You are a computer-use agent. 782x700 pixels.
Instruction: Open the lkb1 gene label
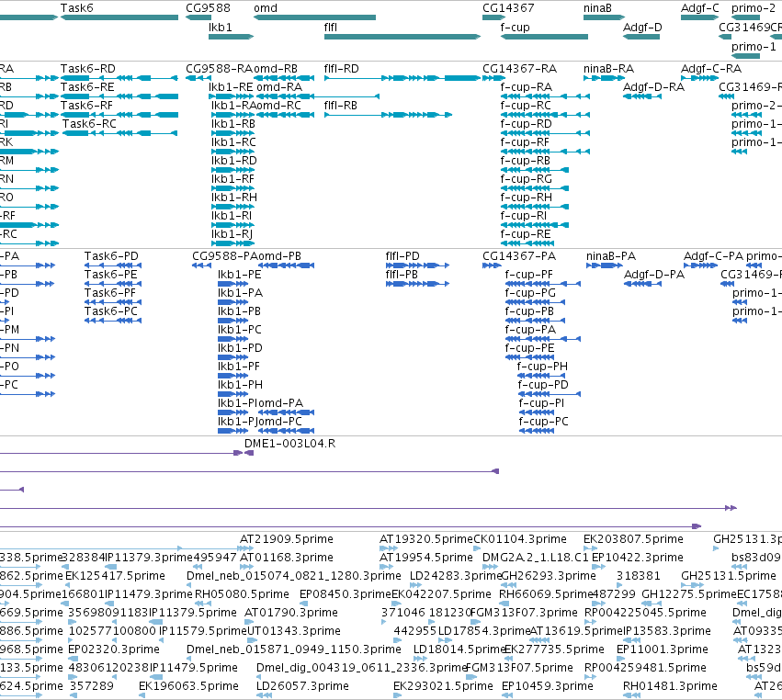click(221, 28)
